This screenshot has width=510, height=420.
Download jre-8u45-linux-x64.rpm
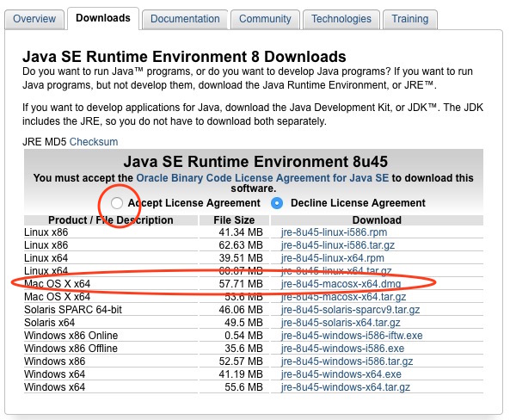point(333,258)
